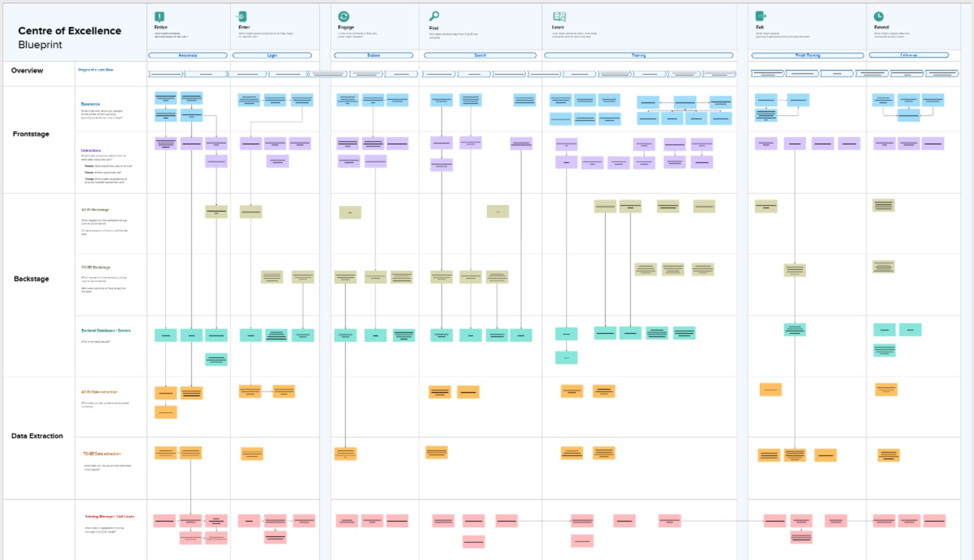974x560 pixels.
Task: Click the 'Blueprint' subtitle
Action: (40, 45)
